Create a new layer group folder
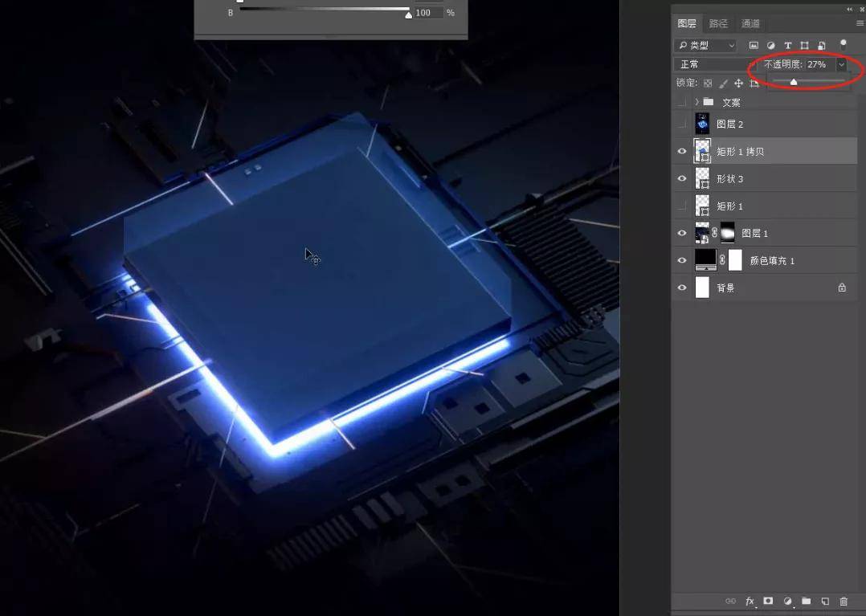This screenshot has height=616, width=866. (x=806, y=601)
